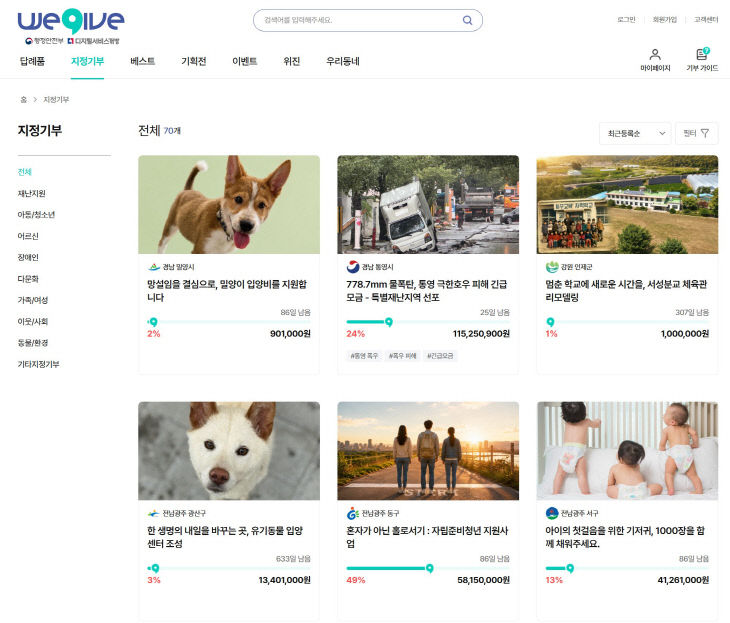This screenshot has height=623, width=730.
Task: Click the search magnifier icon
Action: [x=467, y=20]
